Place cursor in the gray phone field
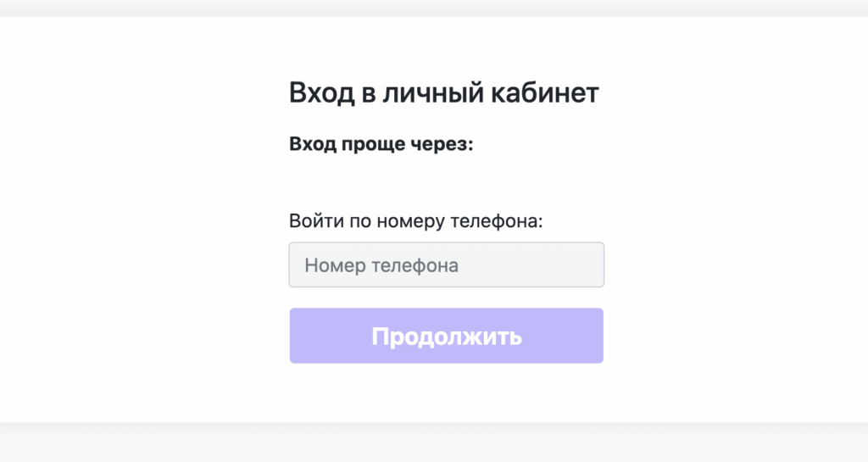Image resolution: width=868 pixels, height=462 pixels. 446,265
